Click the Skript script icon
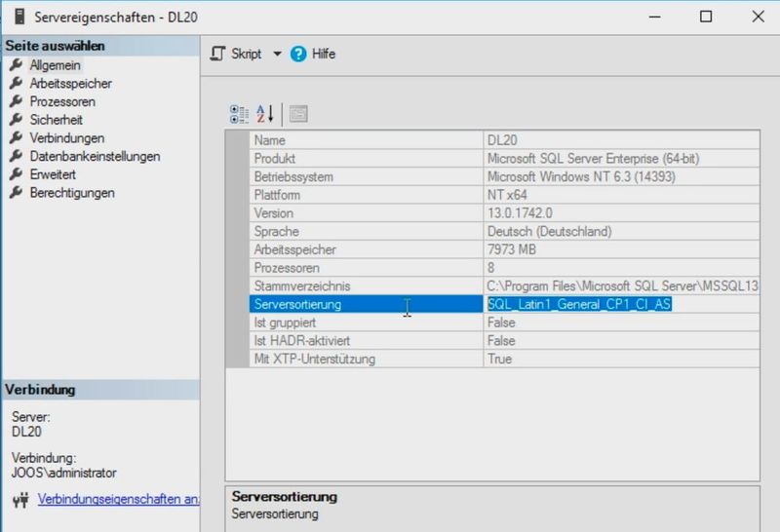780x532 pixels. click(217, 54)
